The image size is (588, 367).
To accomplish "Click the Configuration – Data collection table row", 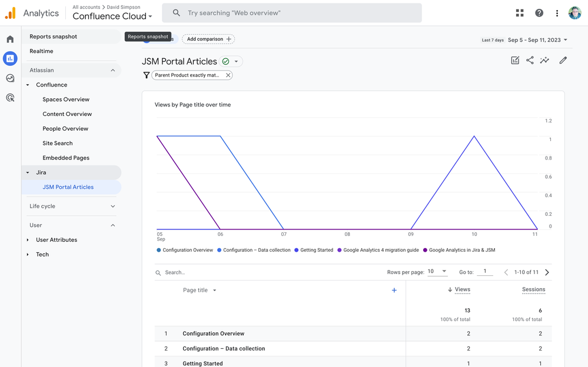I will pyautogui.click(x=353, y=349).
